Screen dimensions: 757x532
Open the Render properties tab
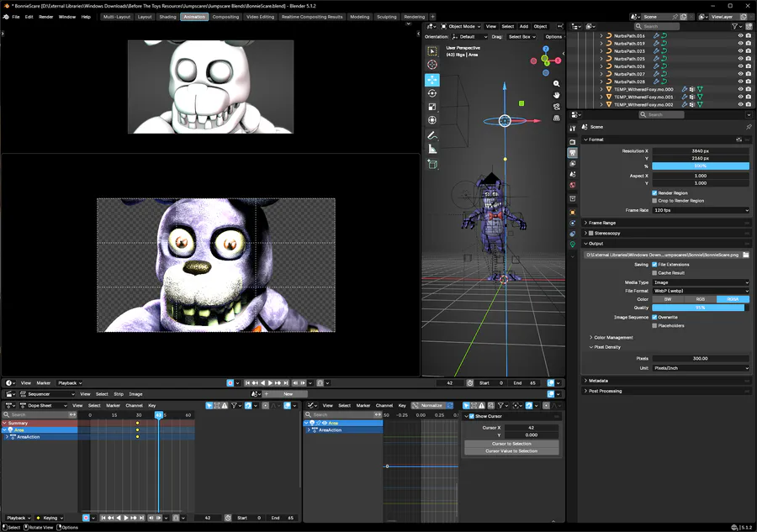pos(573,142)
